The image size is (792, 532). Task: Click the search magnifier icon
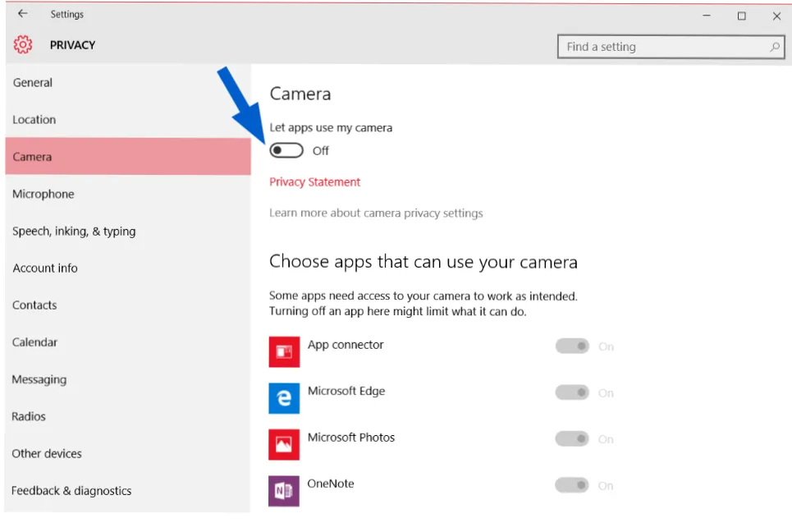point(774,47)
